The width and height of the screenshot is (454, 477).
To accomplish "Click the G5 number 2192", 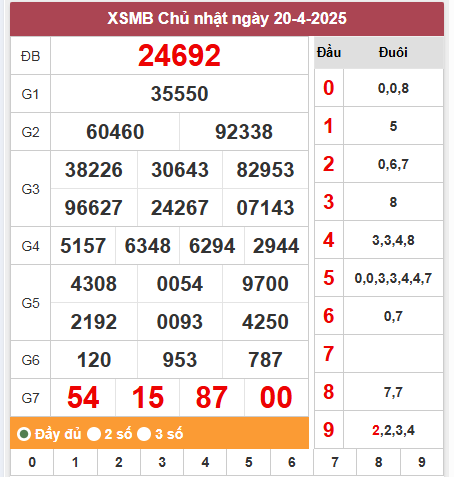I will (94, 322).
